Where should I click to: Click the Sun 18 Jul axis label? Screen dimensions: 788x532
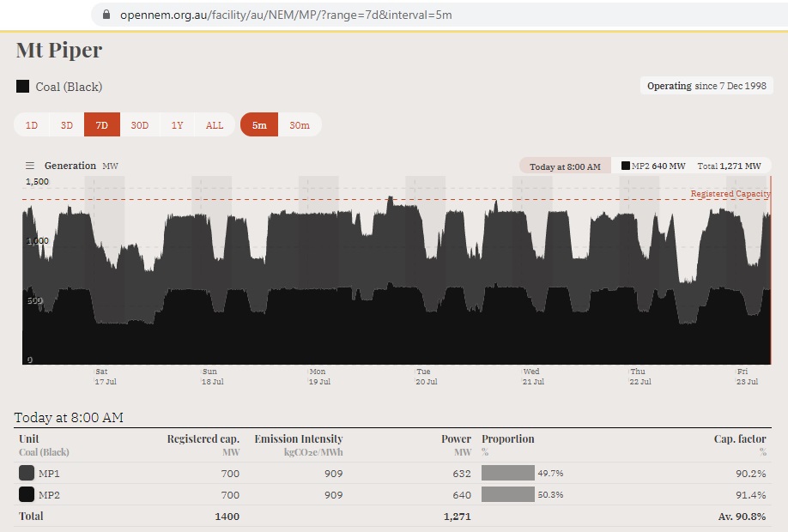[x=213, y=377]
